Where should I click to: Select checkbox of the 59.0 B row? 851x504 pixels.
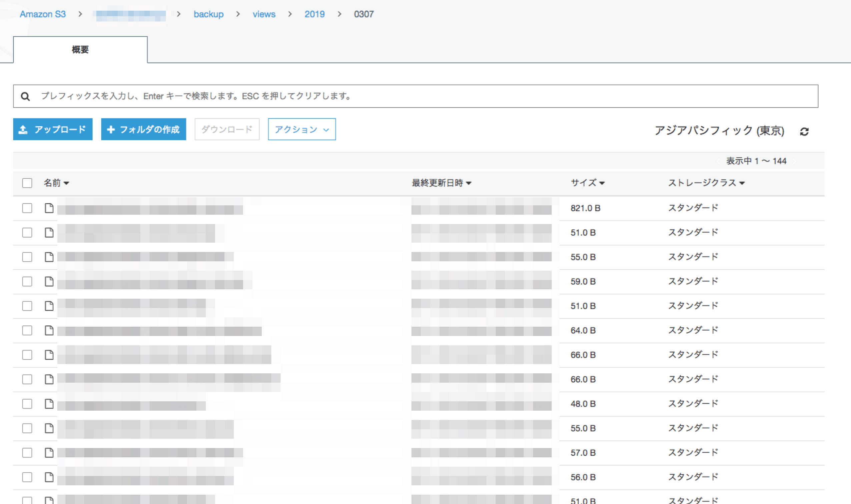tap(27, 281)
